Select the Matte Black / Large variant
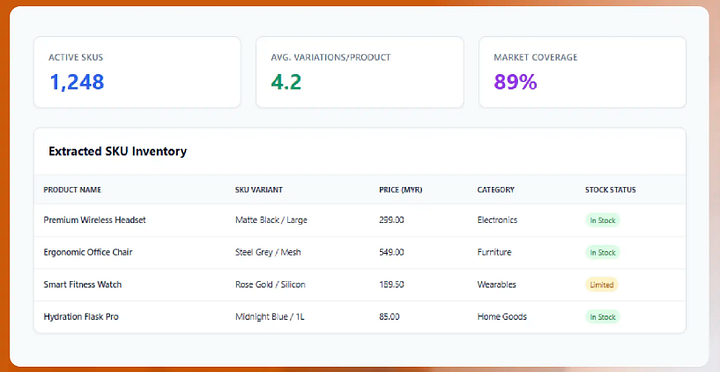Viewport: 720px width, 372px height. (271, 220)
